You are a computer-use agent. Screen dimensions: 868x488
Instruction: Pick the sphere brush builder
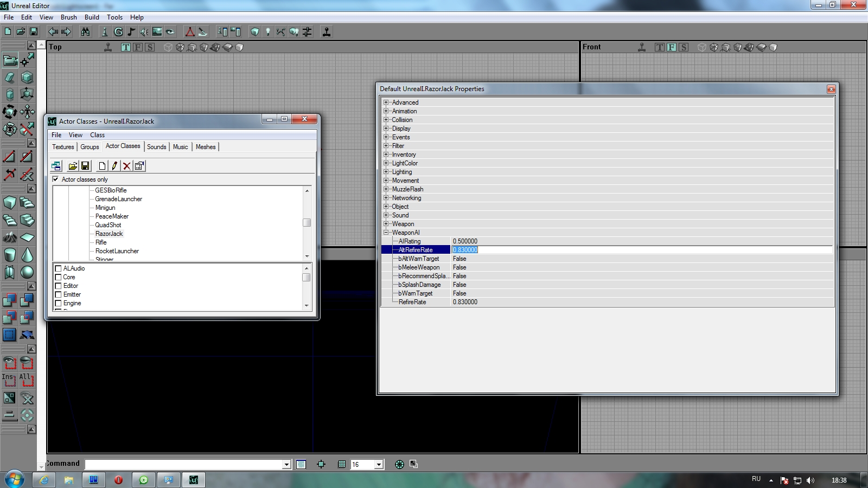[27, 272]
